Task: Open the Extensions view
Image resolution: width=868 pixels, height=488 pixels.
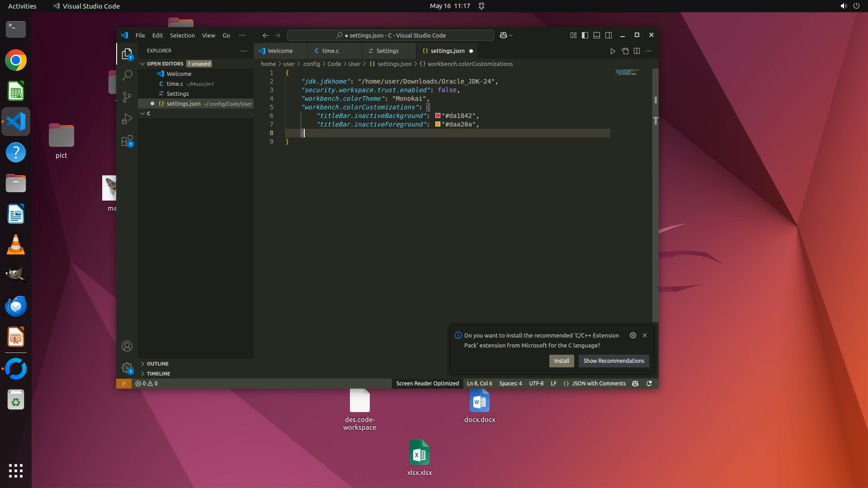Action: [127, 141]
